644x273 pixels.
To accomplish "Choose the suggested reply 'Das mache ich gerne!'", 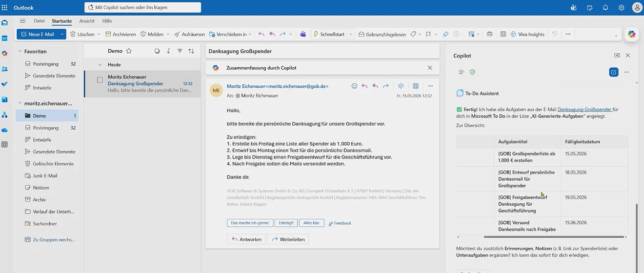I will coord(250,223).
